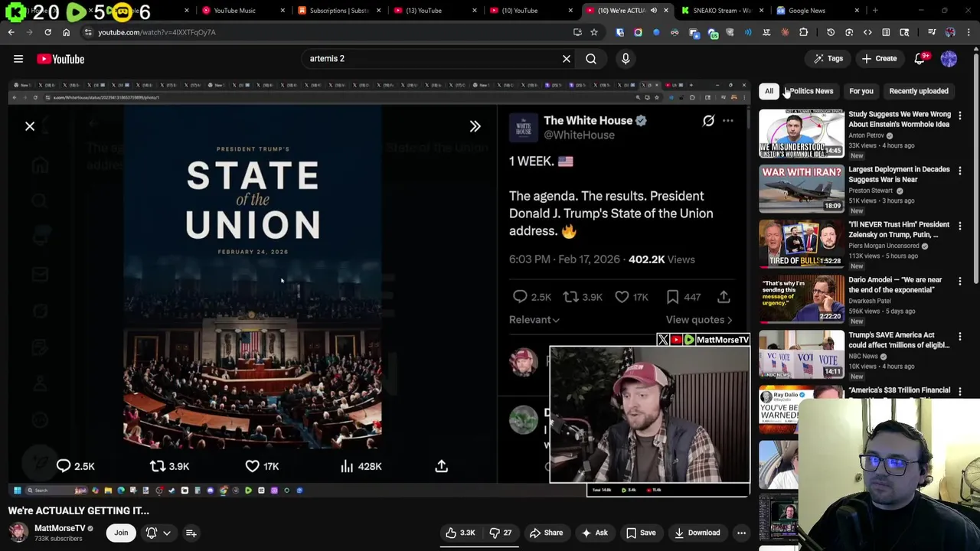Start voice search with the microphone icon
Screen dimensions: 980x551
pyautogui.click(x=626, y=59)
